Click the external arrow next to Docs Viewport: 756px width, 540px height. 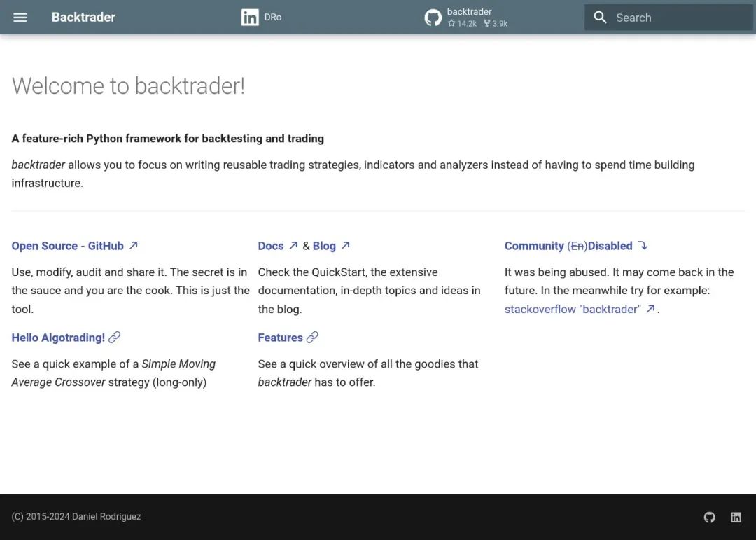click(x=293, y=245)
